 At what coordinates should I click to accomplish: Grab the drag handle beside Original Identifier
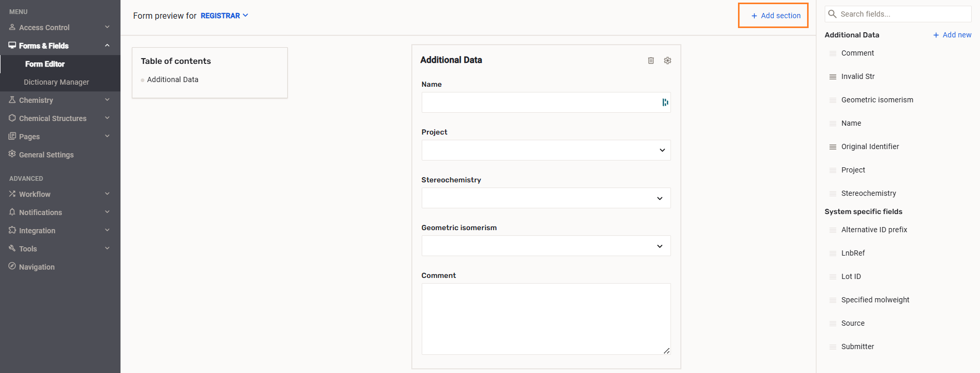point(833,147)
